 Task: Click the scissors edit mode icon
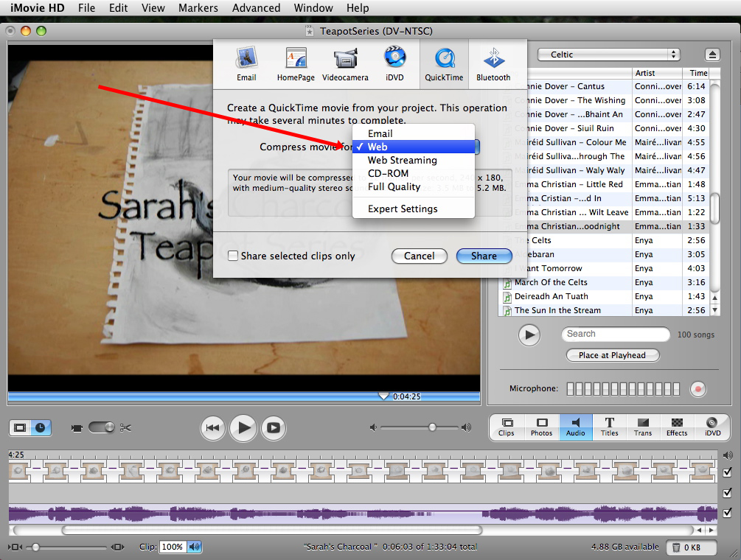point(125,428)
